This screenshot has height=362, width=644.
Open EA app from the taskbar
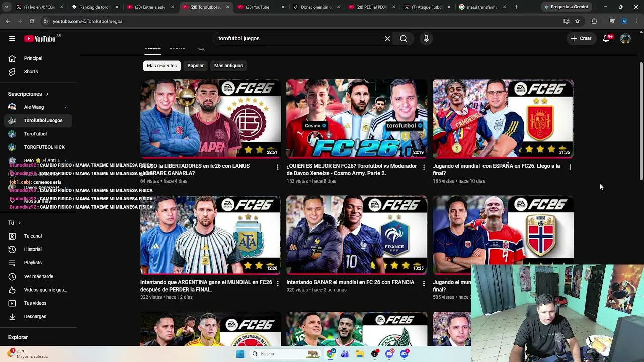click(405, 354)
